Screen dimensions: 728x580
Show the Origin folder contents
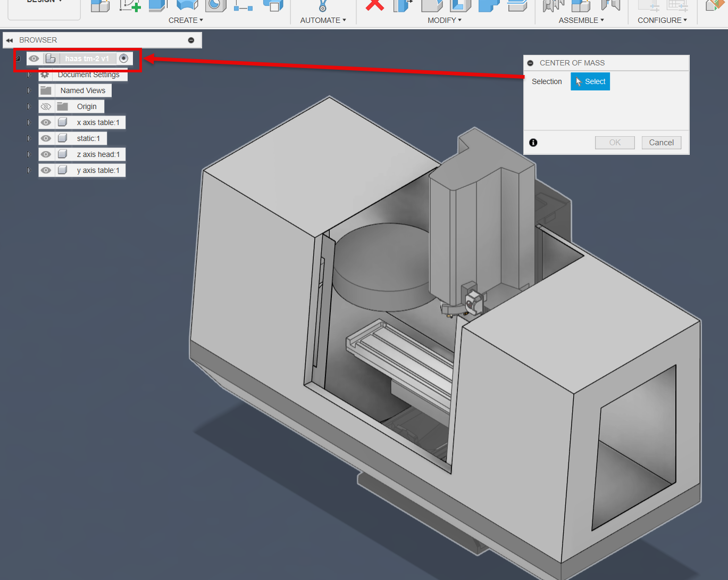pyautogui.click(x=29, y=106)
